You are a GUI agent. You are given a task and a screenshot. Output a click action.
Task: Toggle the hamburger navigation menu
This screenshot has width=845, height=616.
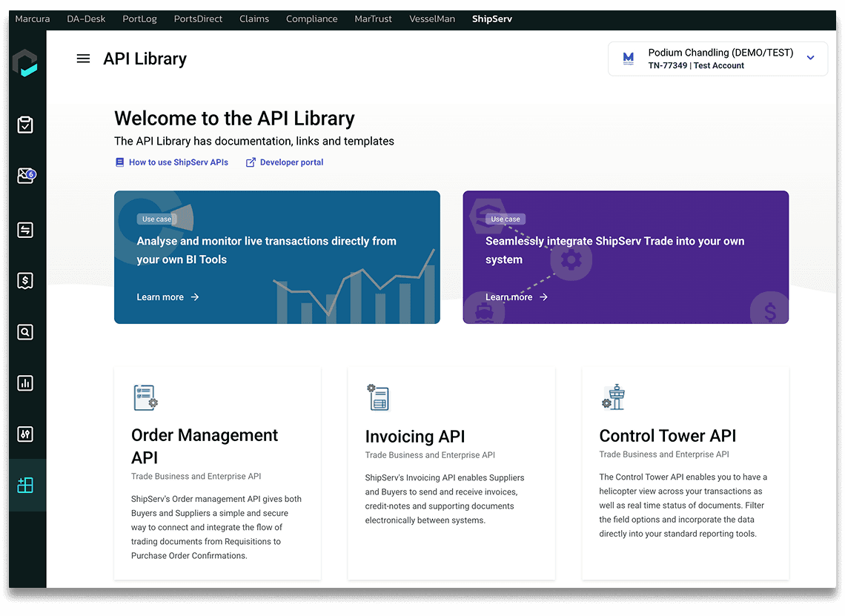84,59
